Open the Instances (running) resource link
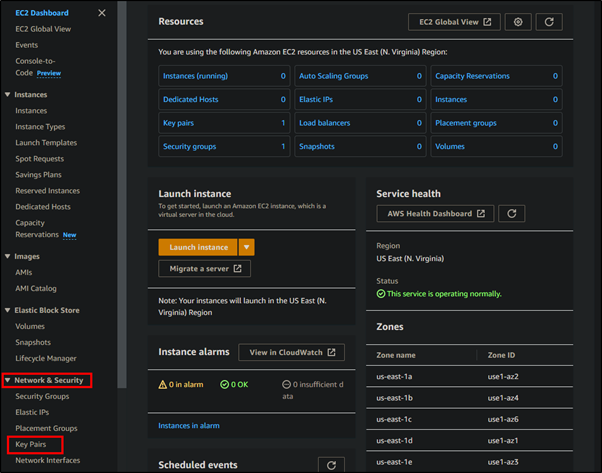The height and width of the screenshot is (473, 602). tap(197, 76)
